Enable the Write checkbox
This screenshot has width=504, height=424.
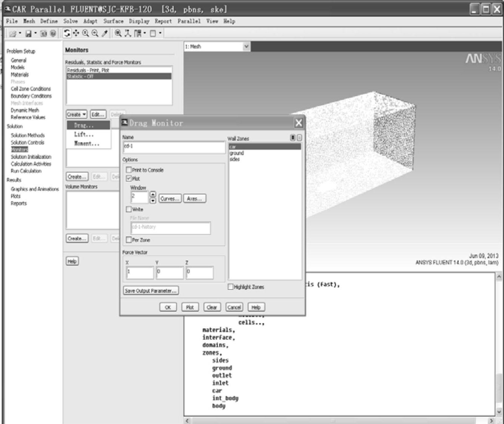pos(129,209)
